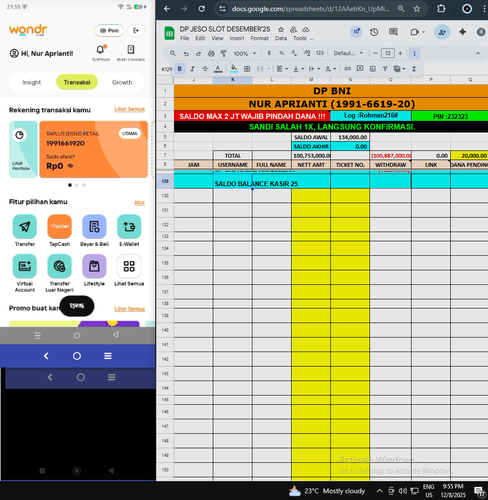The image size is (488, 500).
Task: Toggle italic formatting
Action: click(x=192, y=69)
